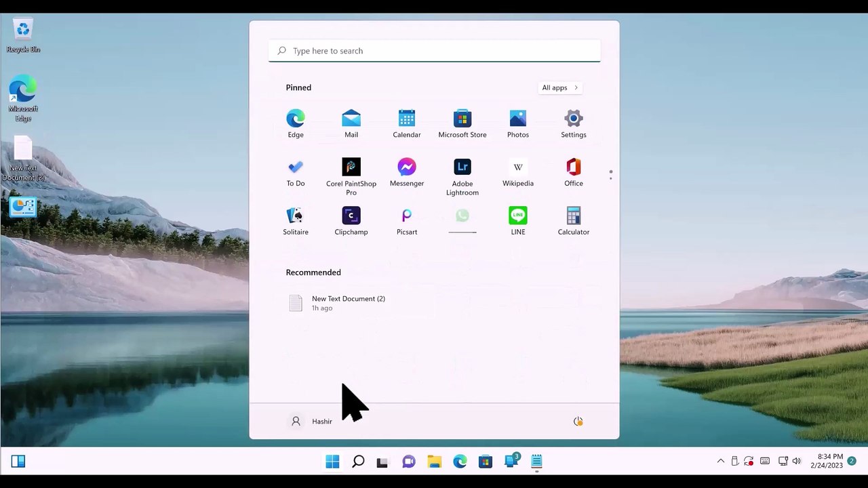Open the Wikipedia app

coord(518,173)
